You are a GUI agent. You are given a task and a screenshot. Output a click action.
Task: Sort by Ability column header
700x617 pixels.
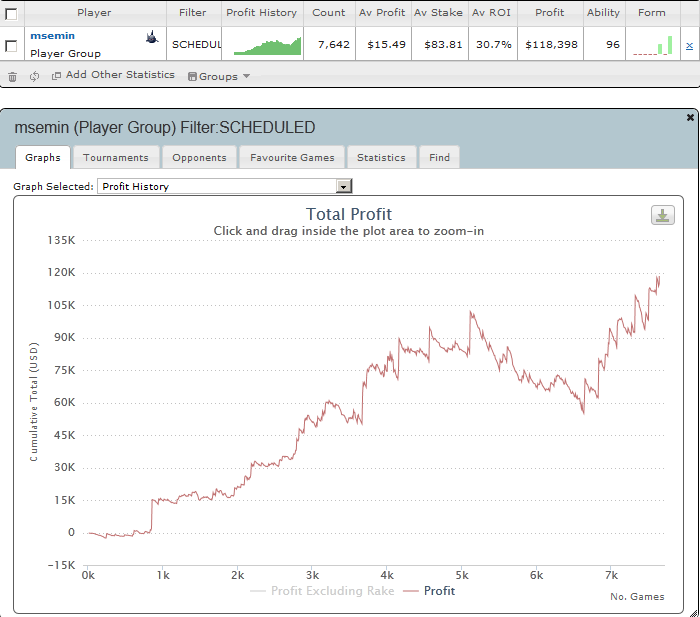coord(604,13)
